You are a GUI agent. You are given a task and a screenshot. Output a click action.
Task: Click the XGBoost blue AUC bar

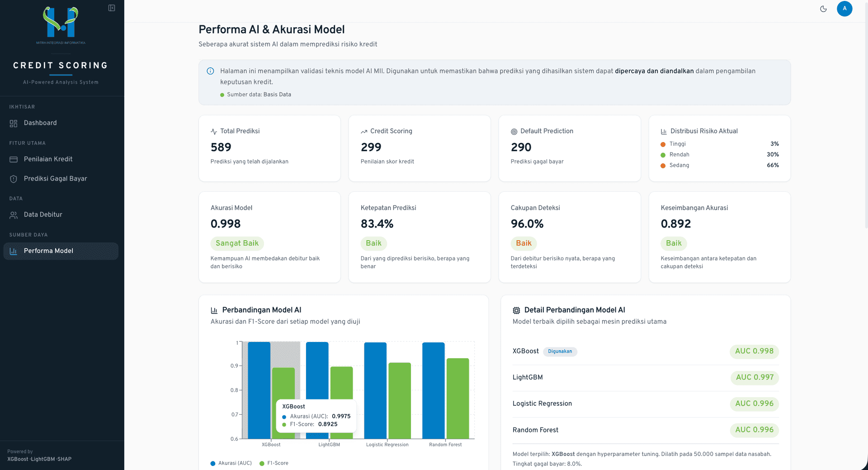[259, 390]
